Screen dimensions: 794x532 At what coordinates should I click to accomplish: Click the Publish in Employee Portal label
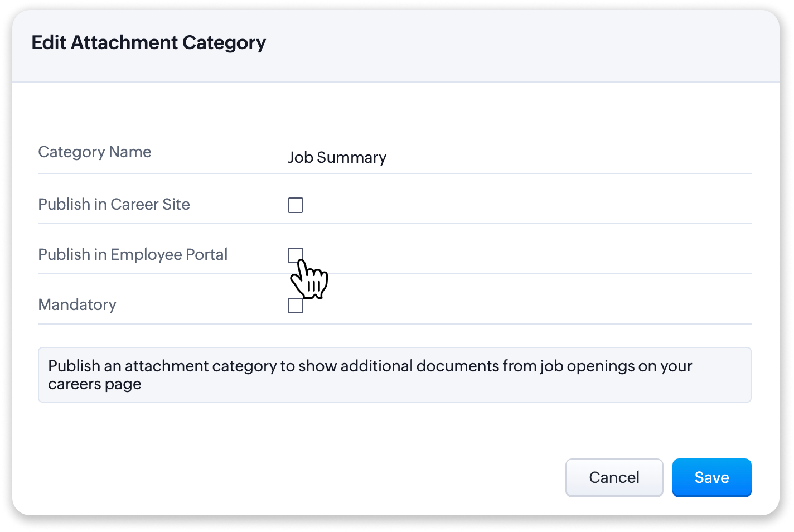133,255
